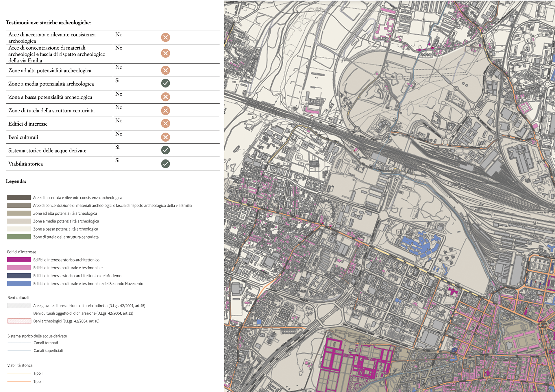Click the Legenda heading

coord(16,181)
